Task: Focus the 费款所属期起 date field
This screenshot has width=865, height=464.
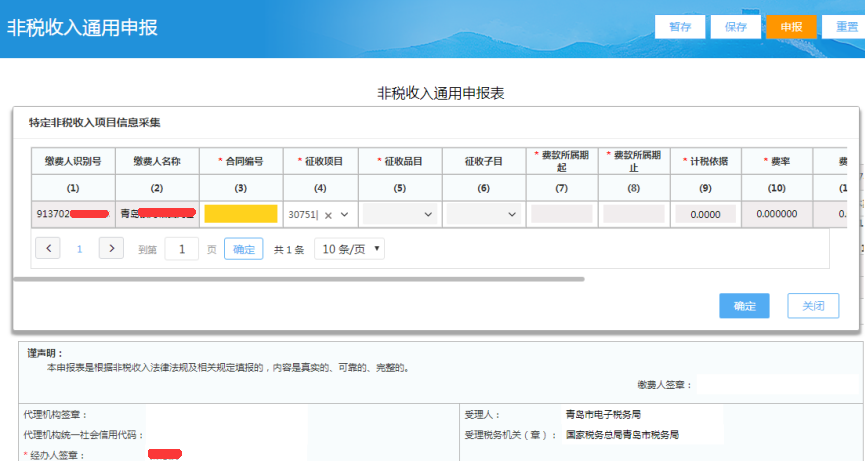Action: 562,214
